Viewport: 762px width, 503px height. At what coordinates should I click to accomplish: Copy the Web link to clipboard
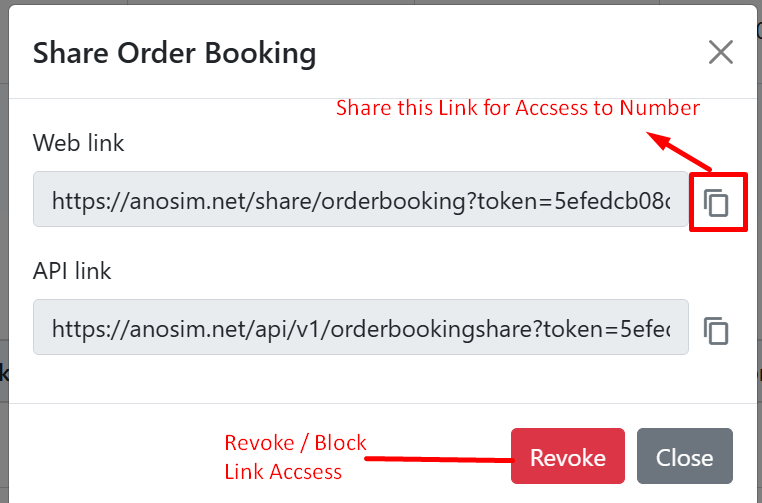pos(716,203)
